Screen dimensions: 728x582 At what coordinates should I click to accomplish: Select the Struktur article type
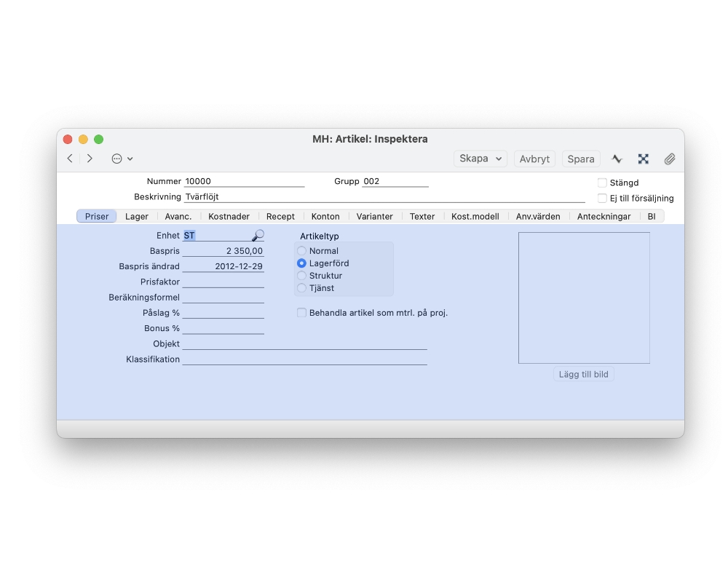pyautogui.click(x=302, y=276)
